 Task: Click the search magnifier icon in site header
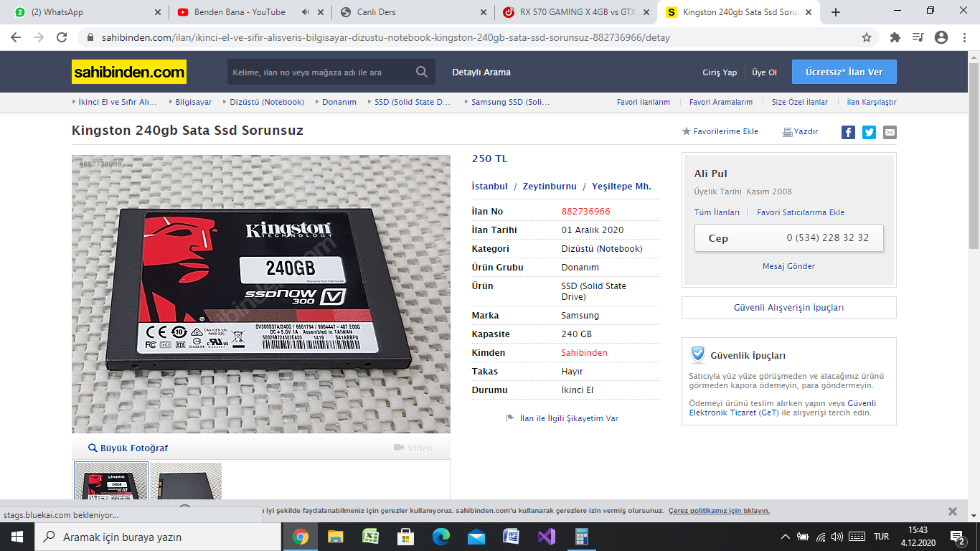(422, 72)
